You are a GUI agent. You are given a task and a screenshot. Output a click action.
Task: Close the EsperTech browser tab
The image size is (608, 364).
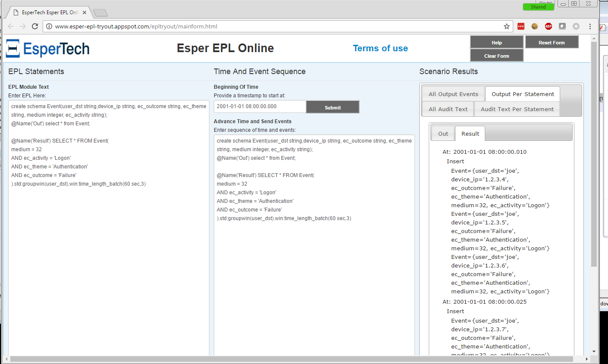click(84, 12)
